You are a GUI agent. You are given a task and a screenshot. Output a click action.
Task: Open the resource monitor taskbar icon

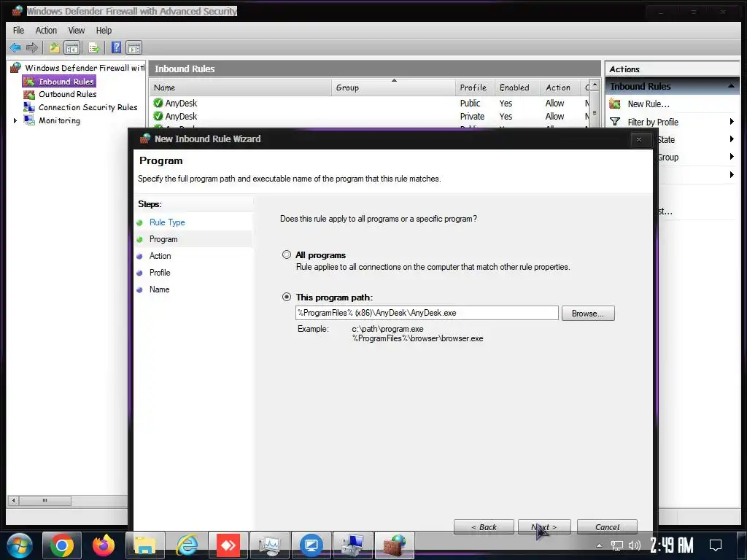click(x=270, y=545)
